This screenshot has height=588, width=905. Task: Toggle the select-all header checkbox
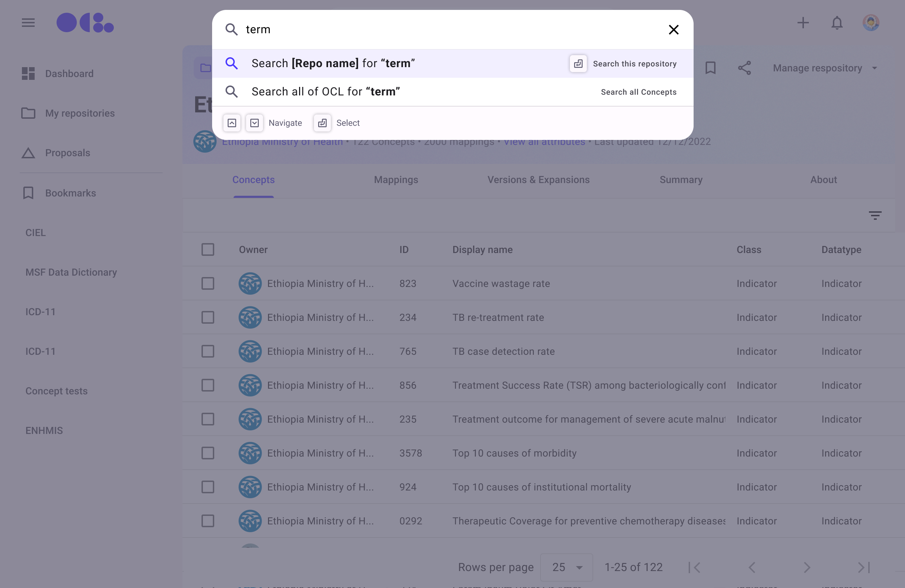pos(208,250)
